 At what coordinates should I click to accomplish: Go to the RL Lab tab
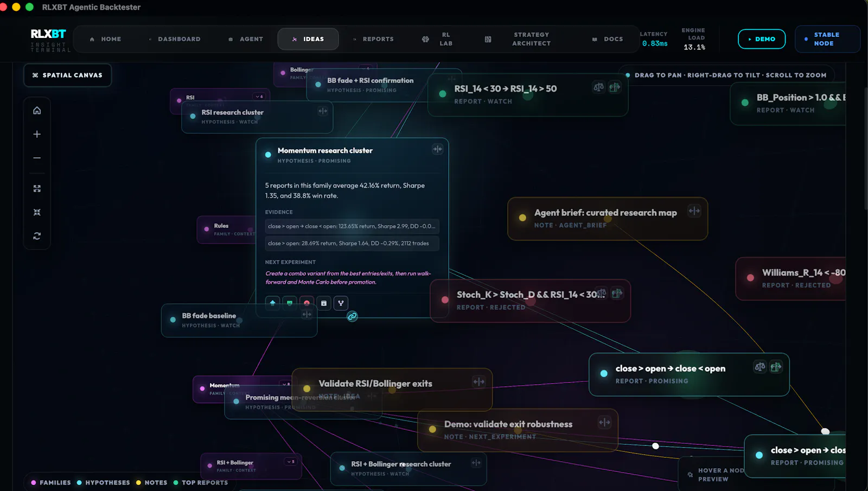(437, 39)
